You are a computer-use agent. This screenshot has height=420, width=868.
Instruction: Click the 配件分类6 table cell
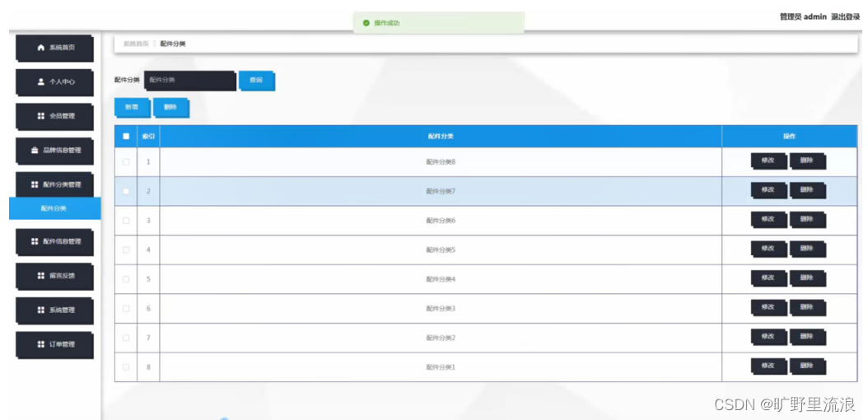(441, 221)
